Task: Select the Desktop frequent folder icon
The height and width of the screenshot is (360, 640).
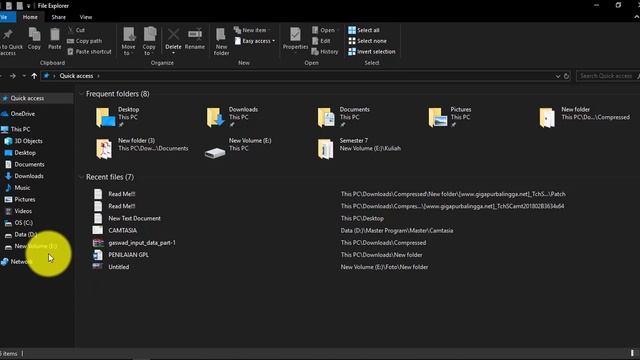Action: click(105, 118)
